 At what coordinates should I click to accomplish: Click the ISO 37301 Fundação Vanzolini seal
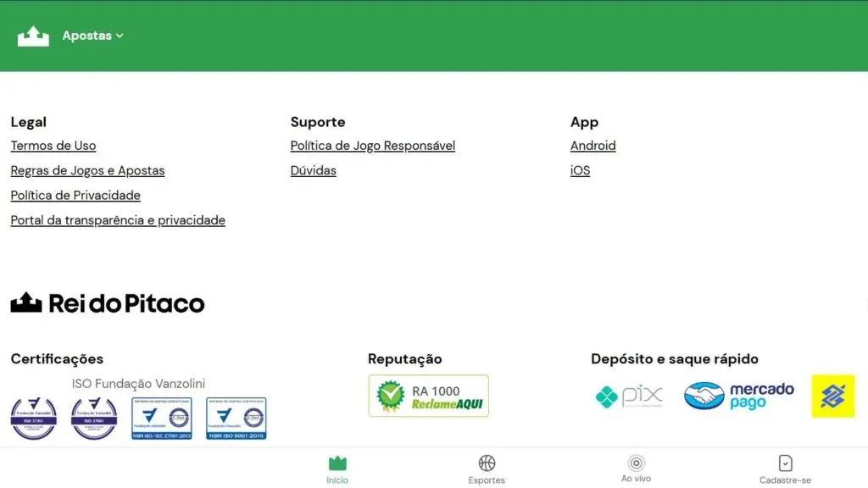(x=33, y=418)
